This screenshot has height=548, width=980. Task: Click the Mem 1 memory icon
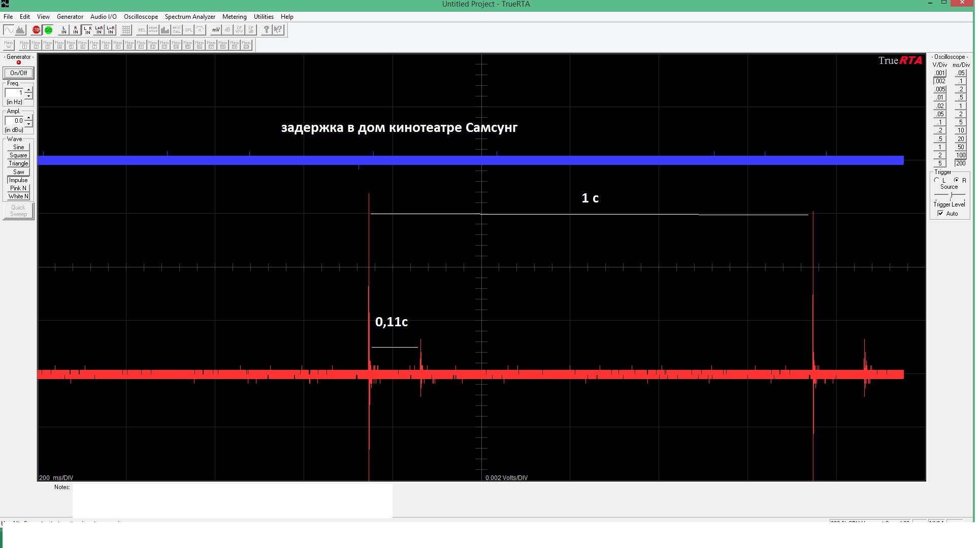coord(24,45)
